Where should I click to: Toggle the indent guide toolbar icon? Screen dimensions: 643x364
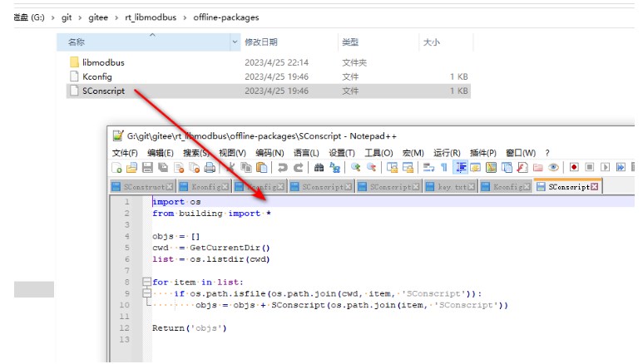pyautogui.click(x=461, y=168)
